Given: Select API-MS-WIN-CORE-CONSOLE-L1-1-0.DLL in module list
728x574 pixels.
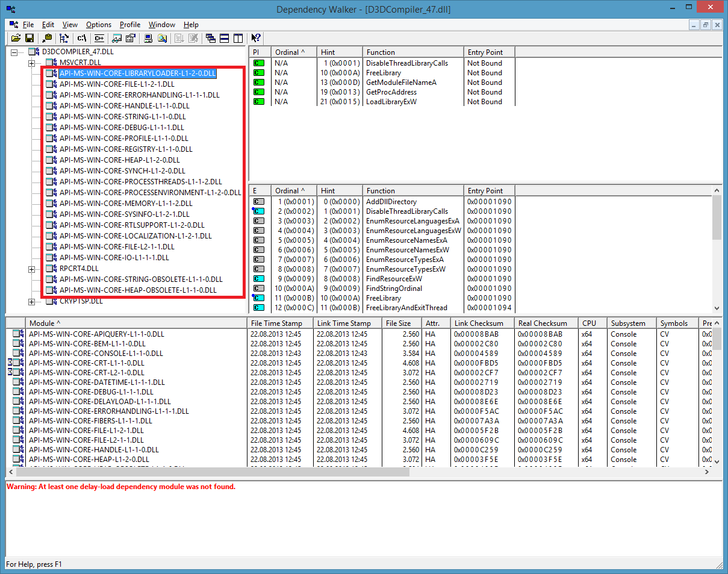Looking at the screenshot, I should [x=359, y=354].
